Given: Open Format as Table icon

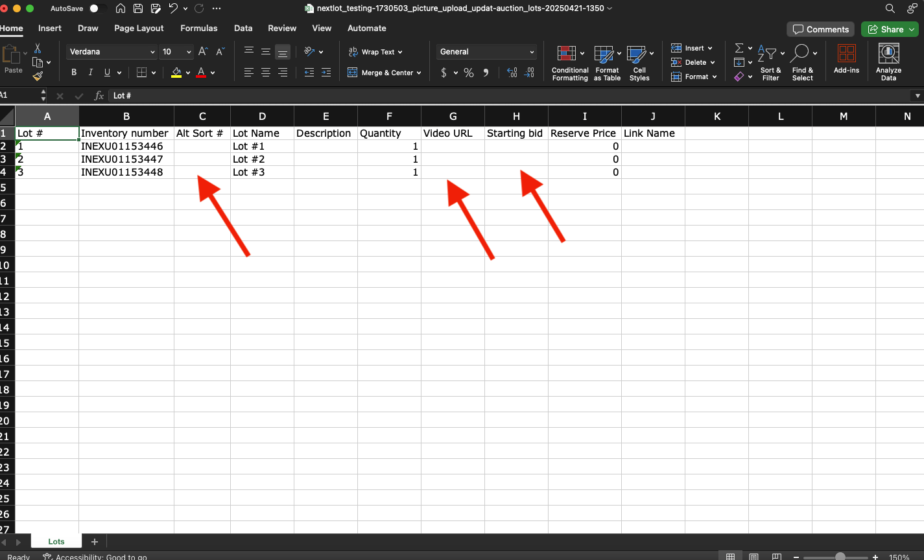Looking at the screenshot, I should click(604, 54).
